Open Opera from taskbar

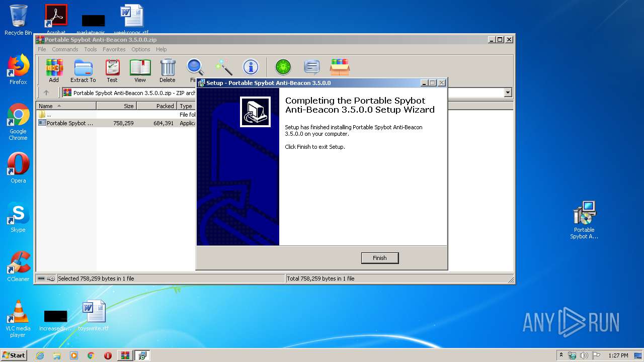coord(108,355)
